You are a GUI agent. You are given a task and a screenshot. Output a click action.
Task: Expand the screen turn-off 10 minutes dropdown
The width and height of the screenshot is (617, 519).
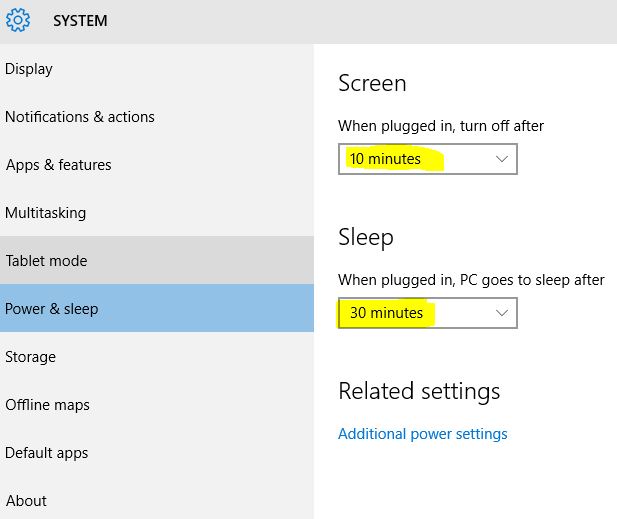(x=427, y=159)
